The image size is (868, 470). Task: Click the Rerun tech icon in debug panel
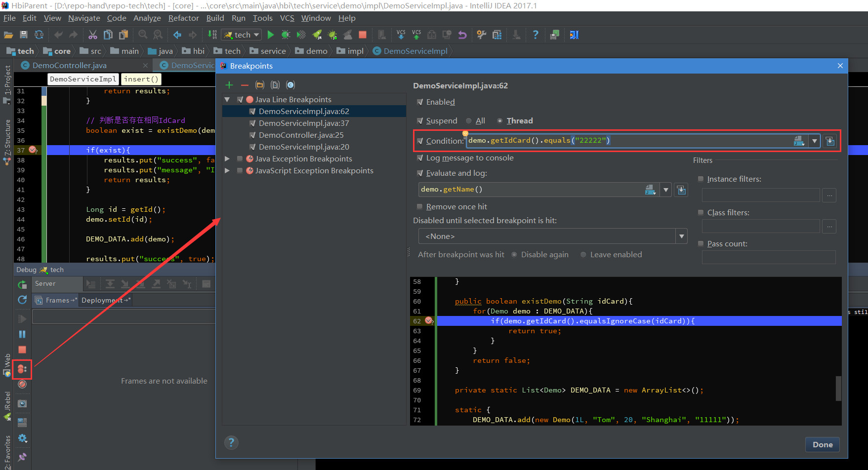(x=22, y=284)
